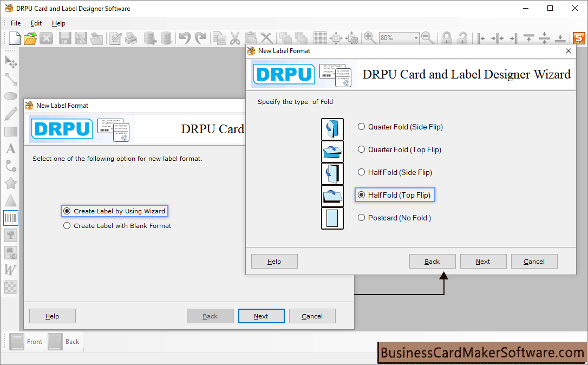The width and height of the screenshot is (588, 365).
Task: Click the orange dollar sign icon
Action: click(x=579, y=38)
